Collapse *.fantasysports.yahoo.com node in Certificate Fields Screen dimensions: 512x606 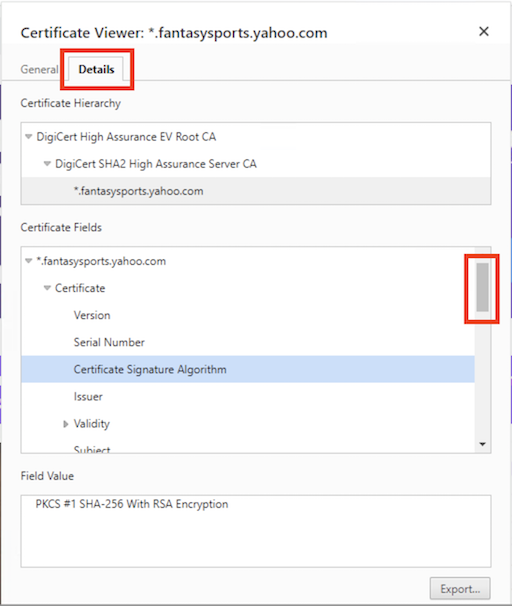tap(28, 261)
